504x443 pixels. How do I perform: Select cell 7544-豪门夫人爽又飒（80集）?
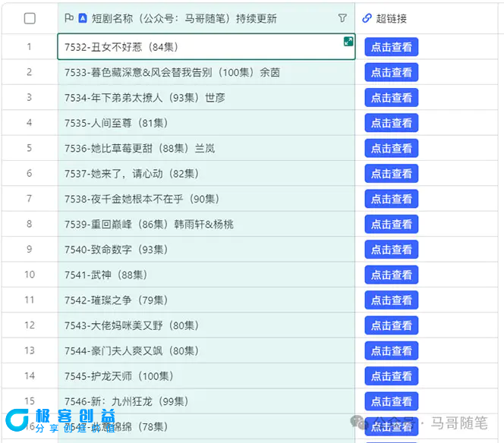pos(206,350)
